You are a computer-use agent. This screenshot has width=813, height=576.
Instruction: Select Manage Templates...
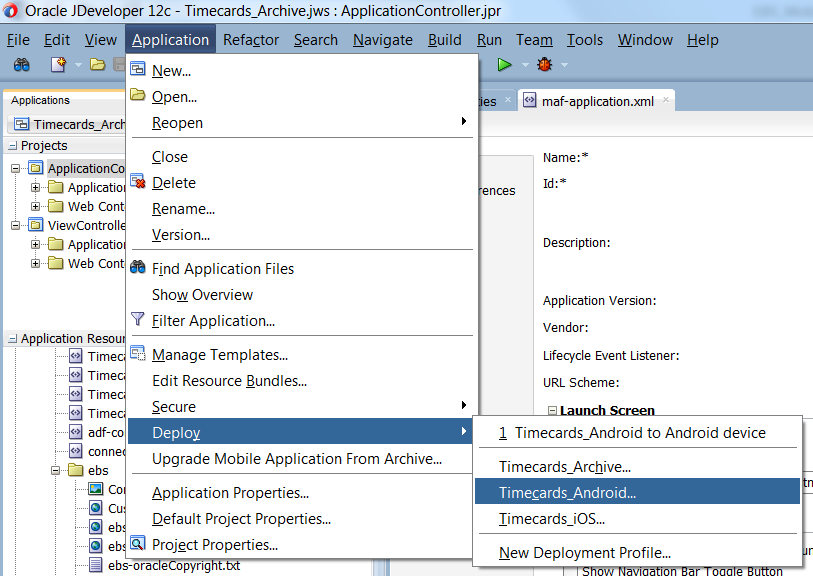coord(300,355)
